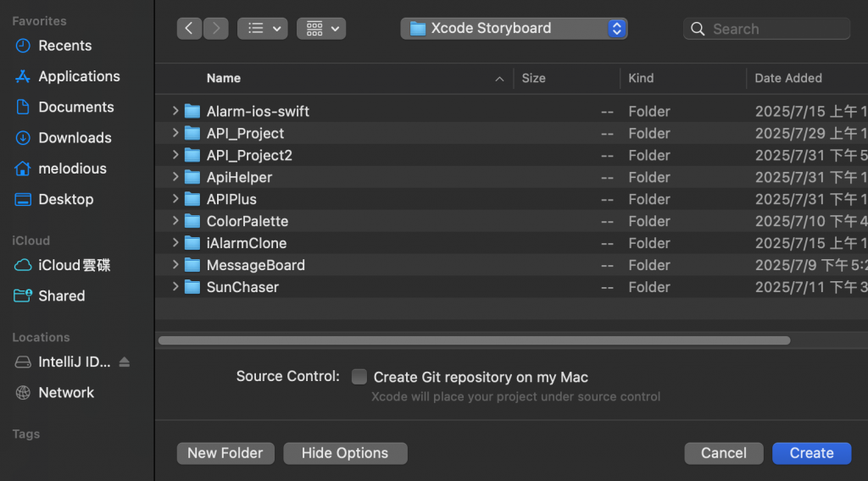This screenshot has width=868, height=481.
Task: Open Recents in the sidebar
Action: [64, 46]
